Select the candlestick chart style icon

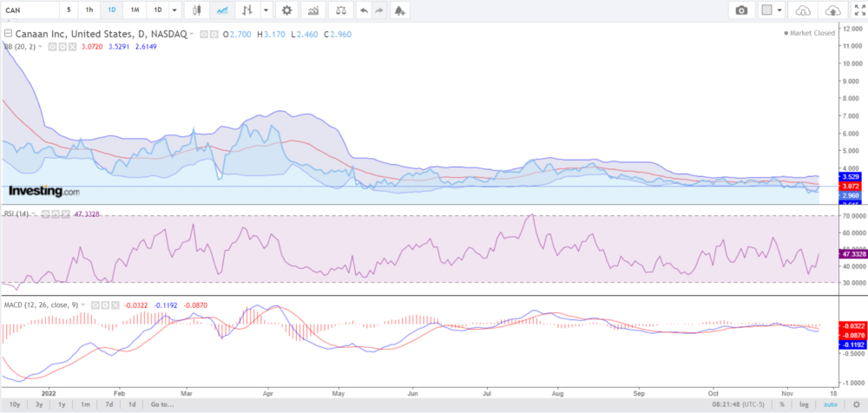(x=196, y=10)
